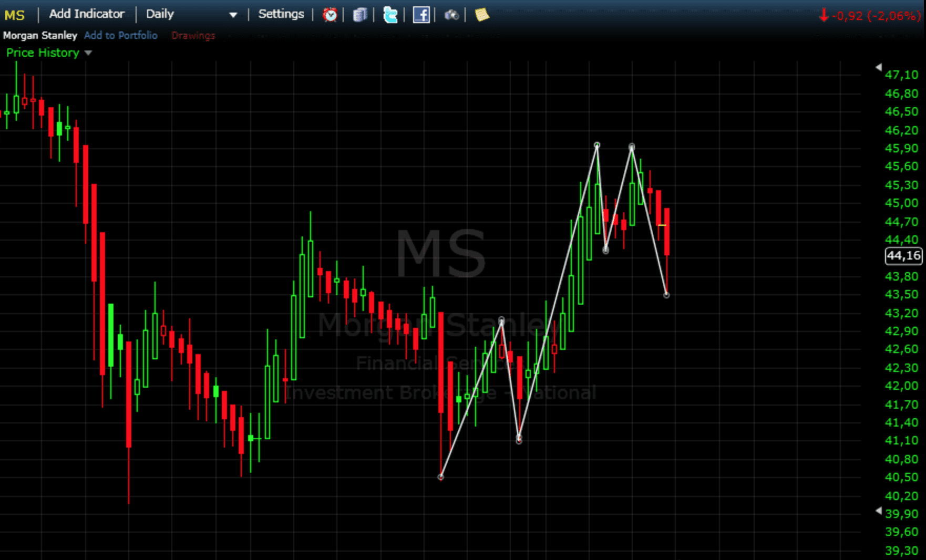Screen dimensions: 926x560
Task: Click the Morgan Stanley company name
Action: pyautogui.click(x=40, y=35)
